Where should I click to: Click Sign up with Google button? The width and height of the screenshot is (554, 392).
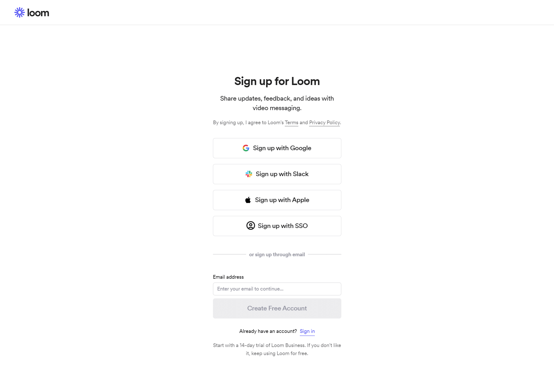277,148
